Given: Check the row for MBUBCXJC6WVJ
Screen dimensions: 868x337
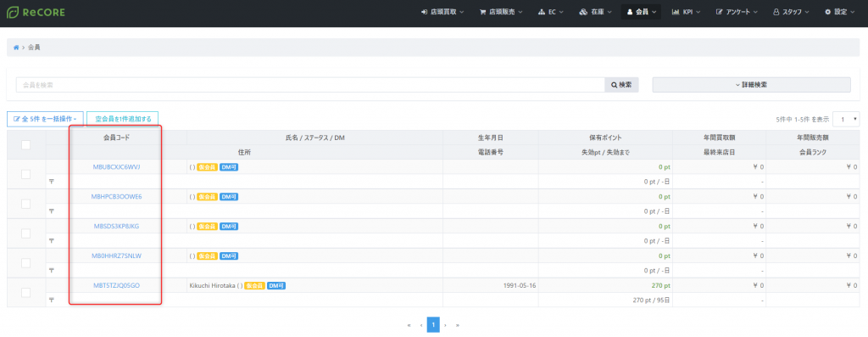Looking at the screenshot, I should click(x=26, y=174).
